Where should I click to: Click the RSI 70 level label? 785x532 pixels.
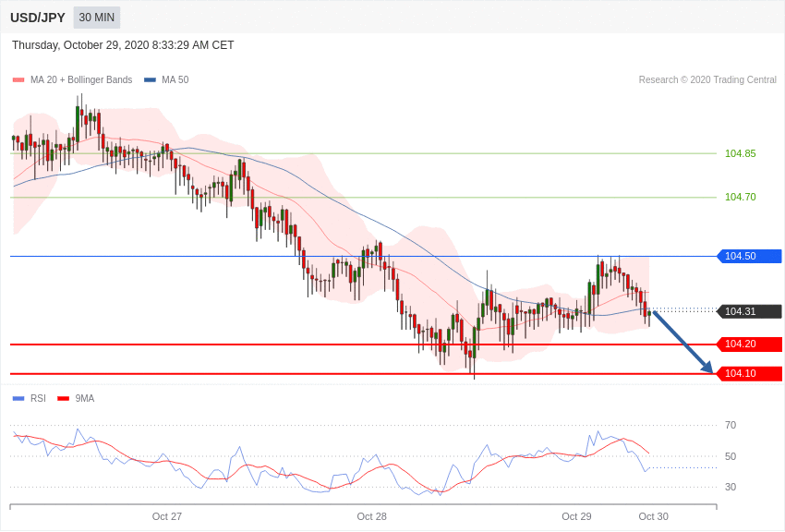(x=731, y=426)
